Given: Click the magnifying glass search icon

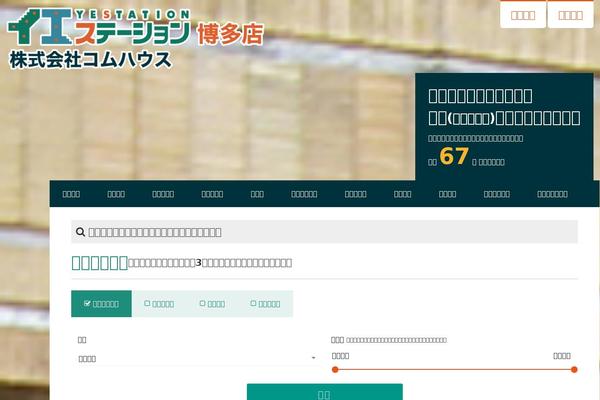Looking at the screenshot, I should coord(80,232).
